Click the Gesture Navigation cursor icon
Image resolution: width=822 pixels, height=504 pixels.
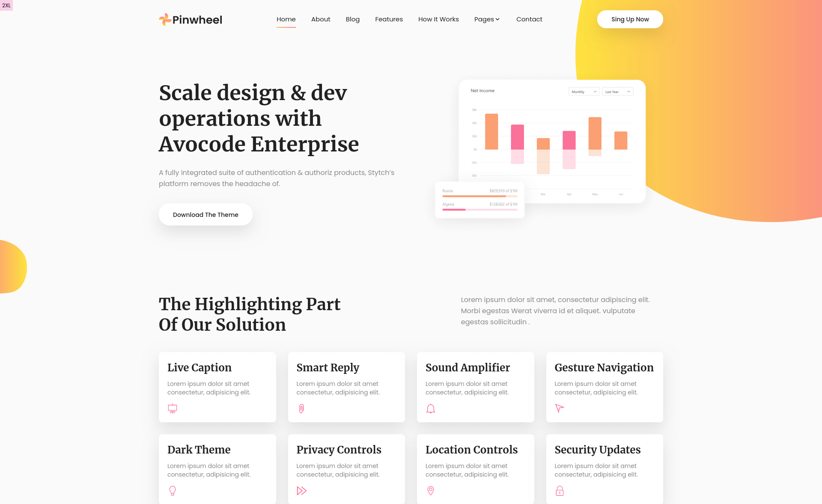(559, 408)
